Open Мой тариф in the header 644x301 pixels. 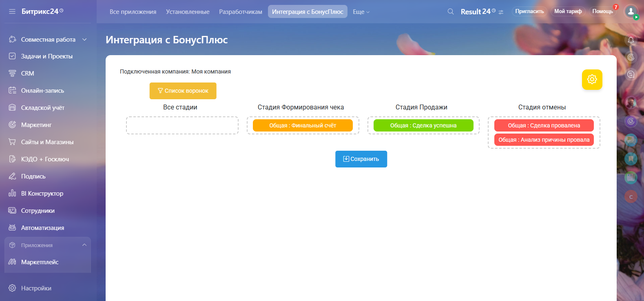(568, 11)
